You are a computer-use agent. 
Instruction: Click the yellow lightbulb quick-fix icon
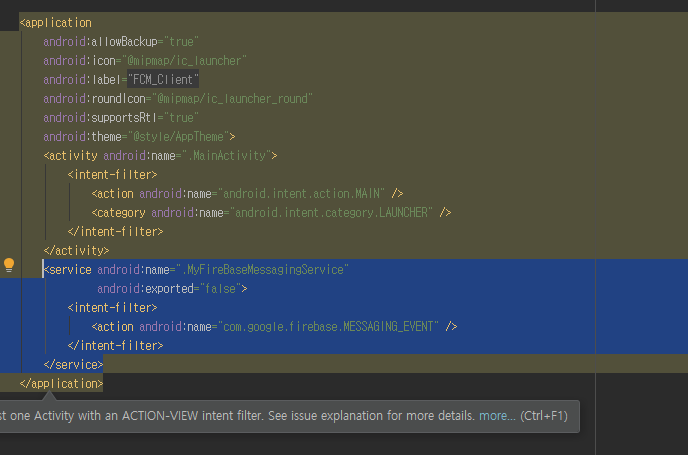coord(9,265)
